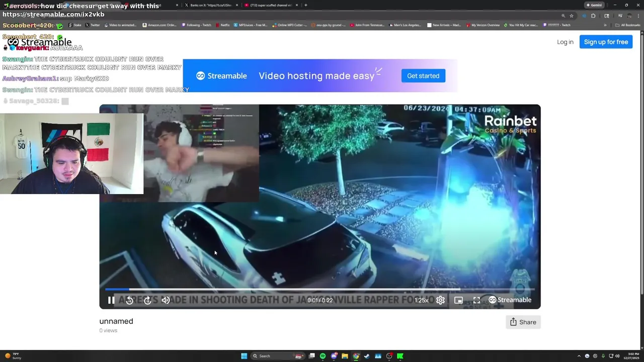Open the system volume icon
Screen dimensions: 644x362
pyautogui.click(x=618, y=356)
